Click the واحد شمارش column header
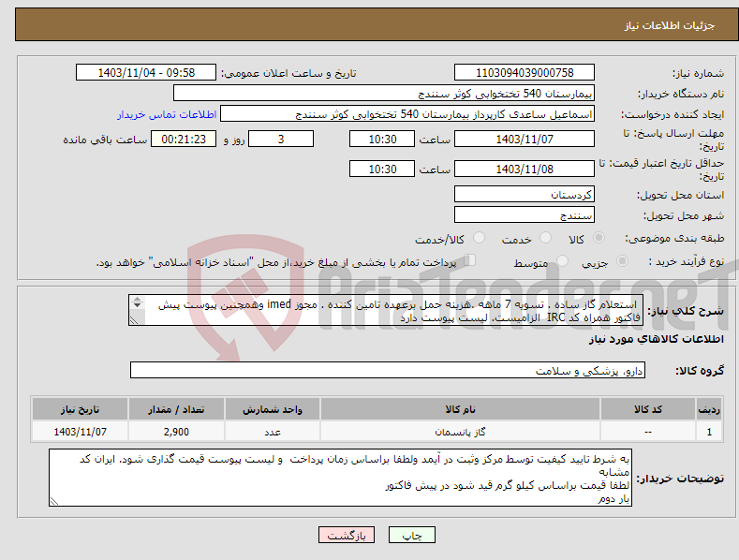739x560 pixels. (x=273, y=409)
